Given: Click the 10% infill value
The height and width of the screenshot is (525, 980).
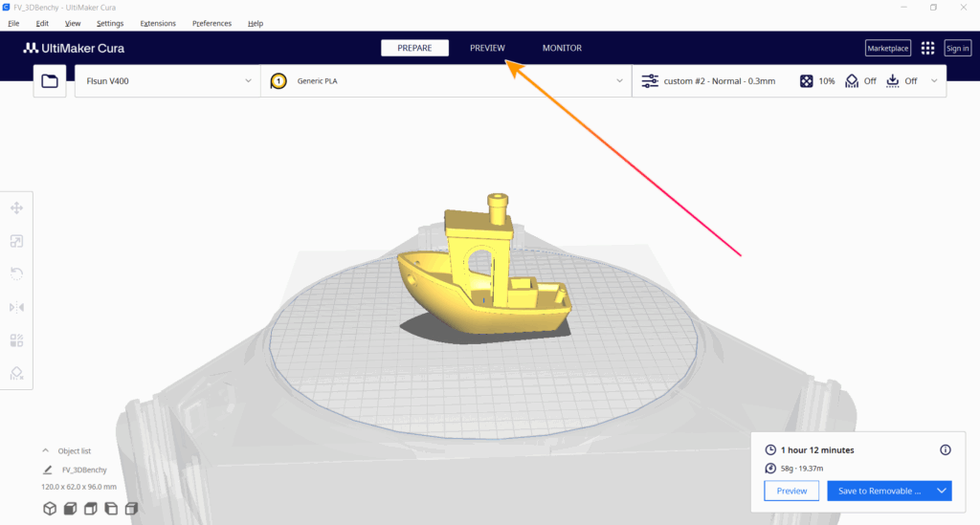Looking at the screenshot, I should point(827,81).
